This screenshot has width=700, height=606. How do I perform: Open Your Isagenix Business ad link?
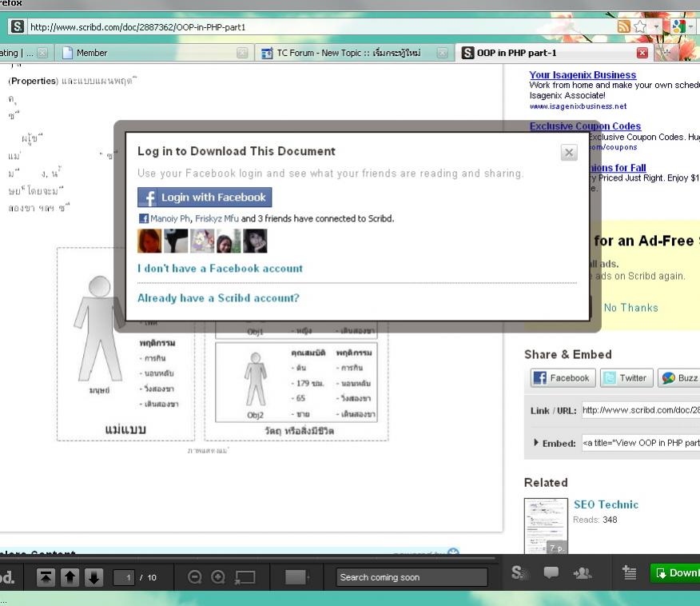(583, 75)
